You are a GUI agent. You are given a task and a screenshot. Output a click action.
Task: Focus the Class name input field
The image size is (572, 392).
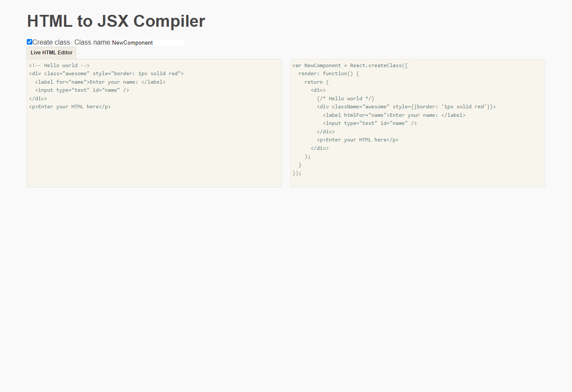coord(147,42)
